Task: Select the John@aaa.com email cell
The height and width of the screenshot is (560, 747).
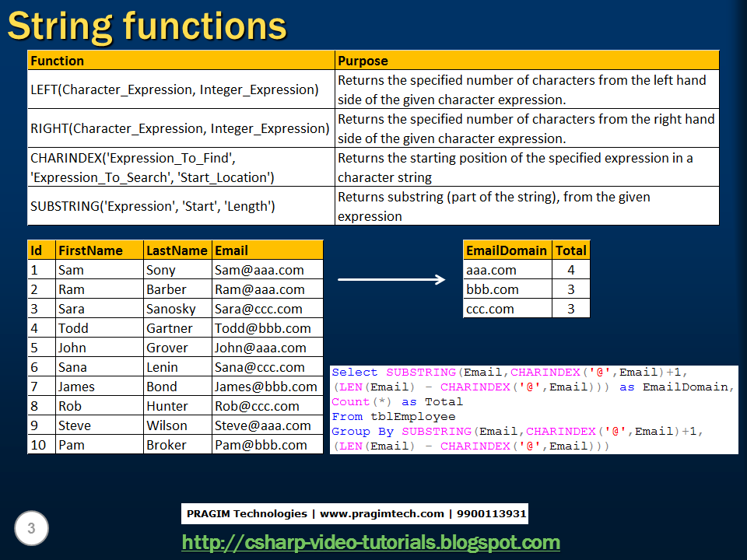Action: coord(267,348)
